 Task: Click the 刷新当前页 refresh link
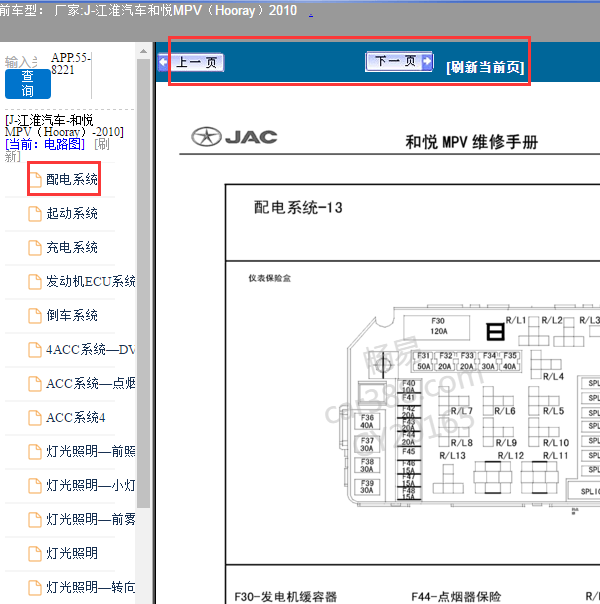tap(485, 67)
